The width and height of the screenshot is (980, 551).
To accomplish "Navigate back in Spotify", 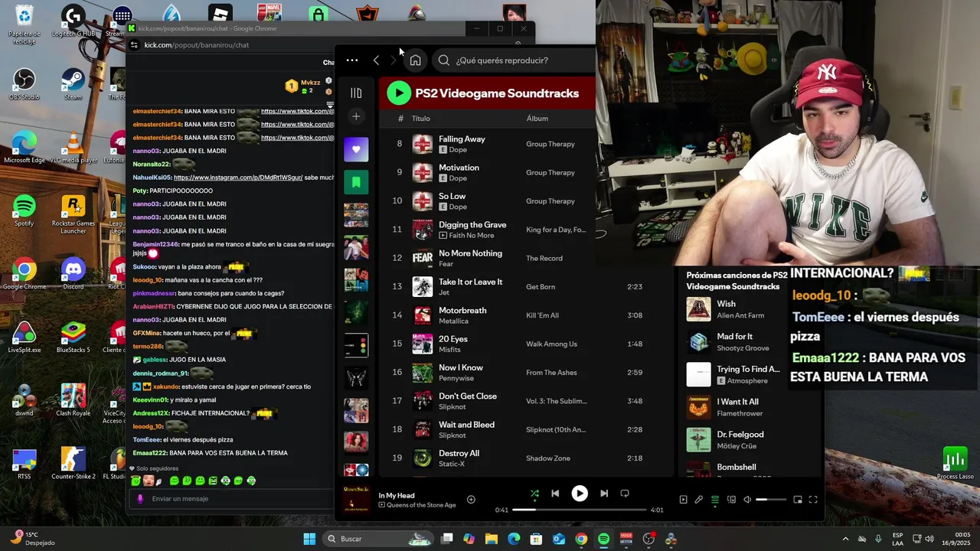I will tap(376, 60).
